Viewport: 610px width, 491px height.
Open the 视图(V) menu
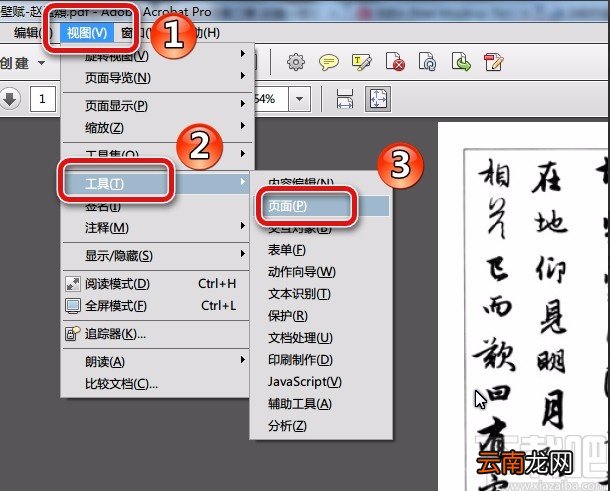[x=86, y=33]
